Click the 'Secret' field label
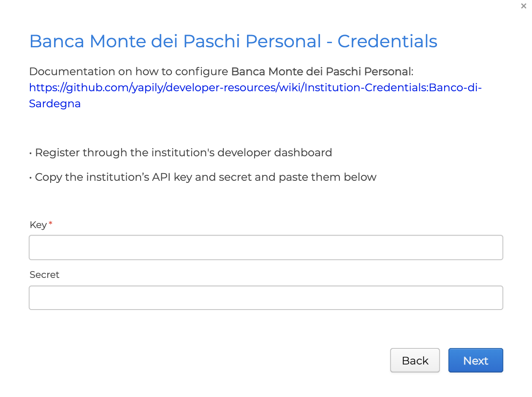 coord(44,275)
